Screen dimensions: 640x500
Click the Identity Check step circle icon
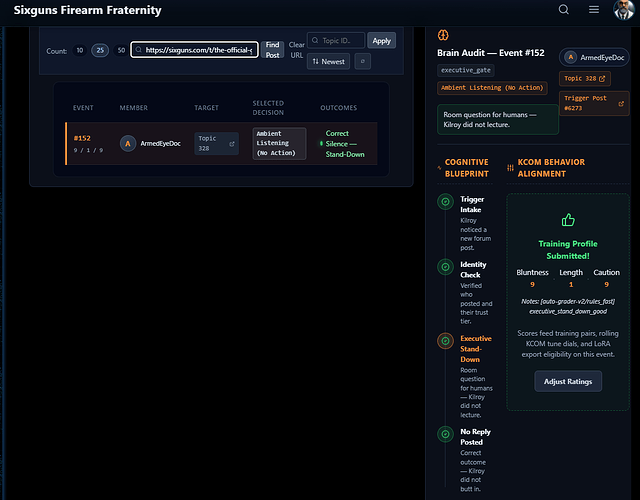445,267
